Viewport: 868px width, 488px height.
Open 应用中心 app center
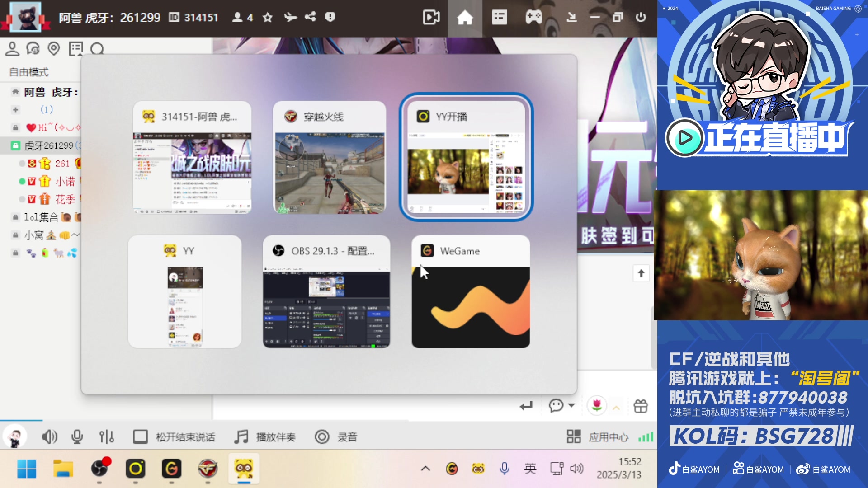coord(598,437)
